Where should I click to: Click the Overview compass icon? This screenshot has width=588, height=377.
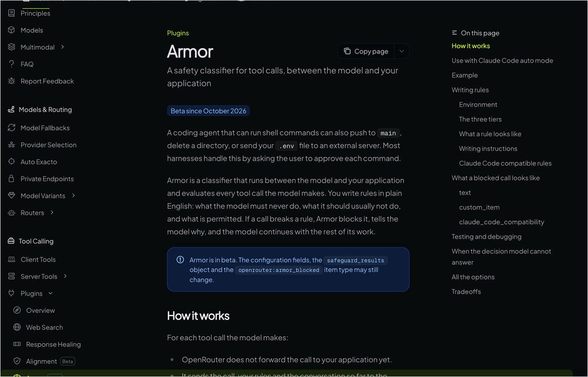17,310
